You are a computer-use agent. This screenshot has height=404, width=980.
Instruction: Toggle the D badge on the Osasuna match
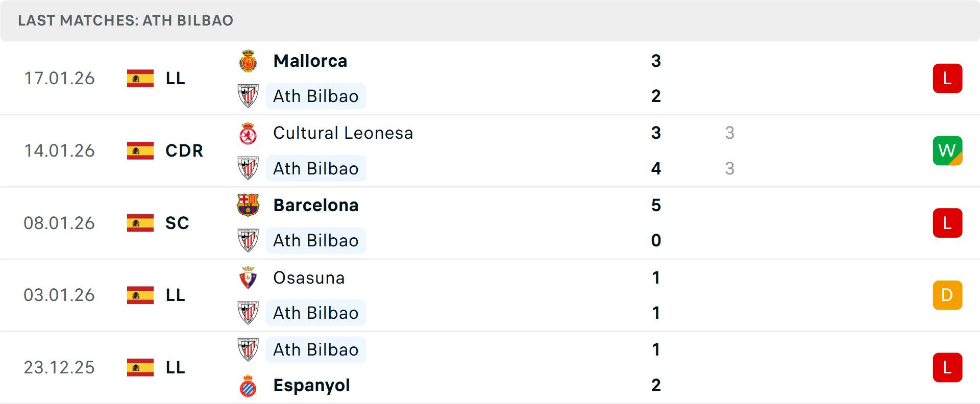pos(947,295)
